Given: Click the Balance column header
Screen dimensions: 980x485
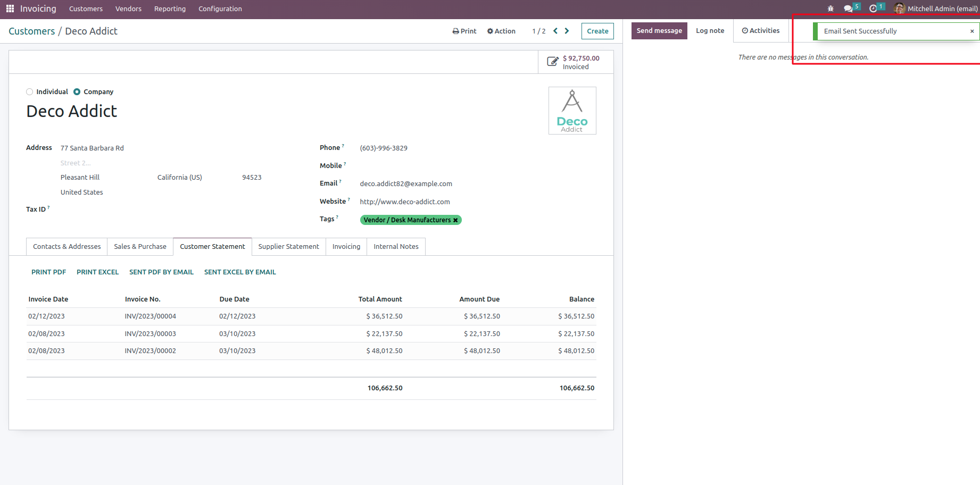Looking at the screenshot, I should (x=582, y=299).
